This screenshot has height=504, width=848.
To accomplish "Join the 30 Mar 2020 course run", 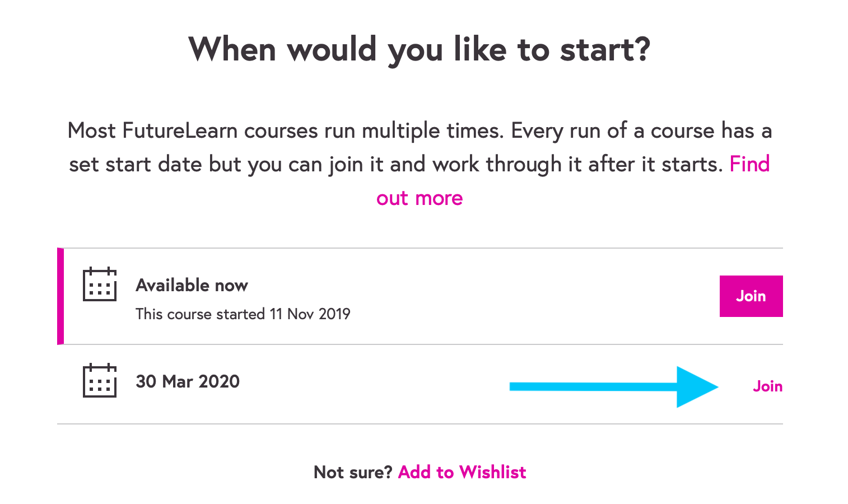I will point(767,386).
